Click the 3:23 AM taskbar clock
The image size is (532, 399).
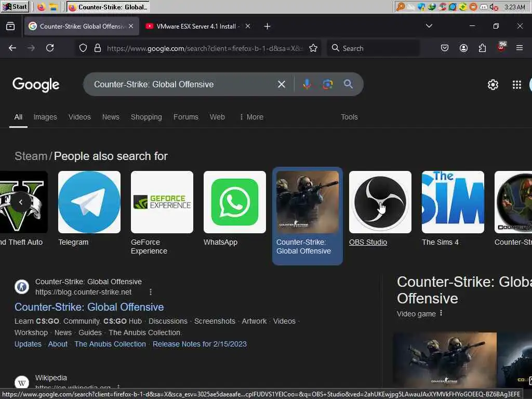click(514, 7)
